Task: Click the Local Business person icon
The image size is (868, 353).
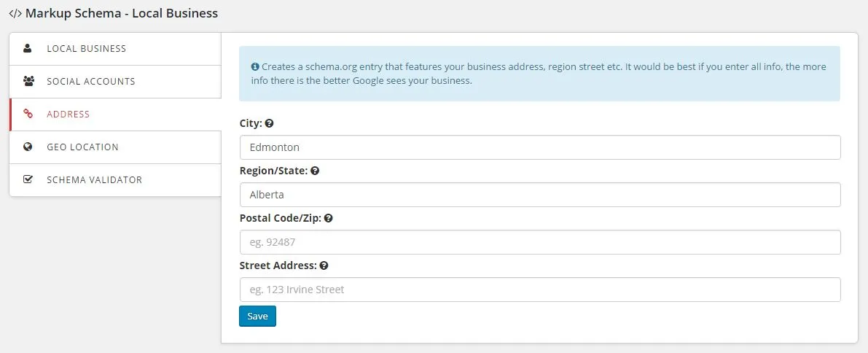Action: pos(28,48)
